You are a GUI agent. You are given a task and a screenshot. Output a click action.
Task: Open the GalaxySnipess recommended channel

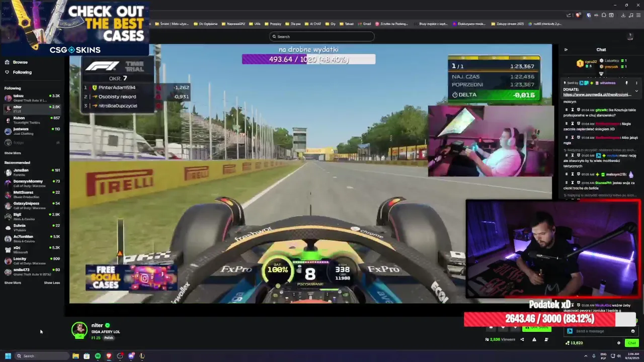(x=32, y=205)
